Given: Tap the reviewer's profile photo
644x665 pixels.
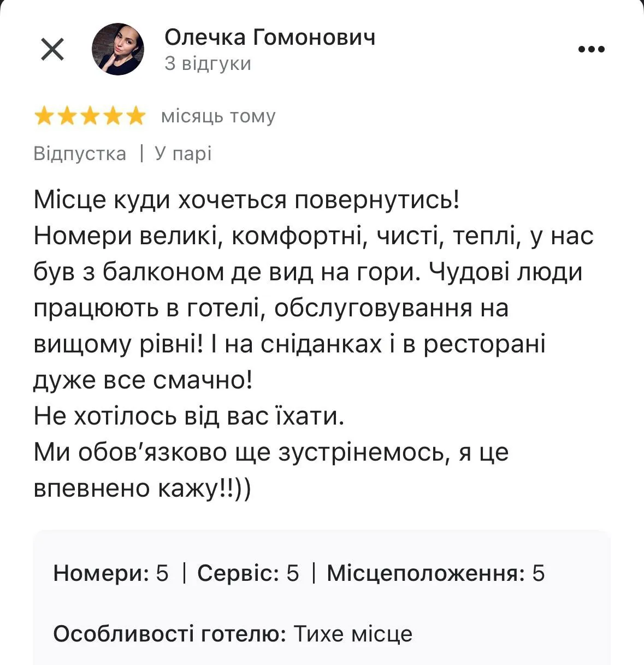Looking at the screenshot, I should [117, 50].
